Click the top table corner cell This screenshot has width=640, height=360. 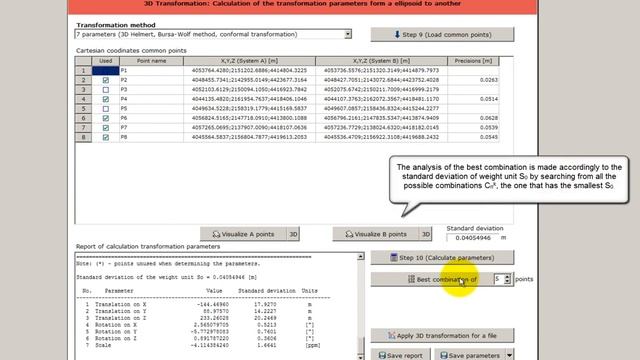point(84,61)
